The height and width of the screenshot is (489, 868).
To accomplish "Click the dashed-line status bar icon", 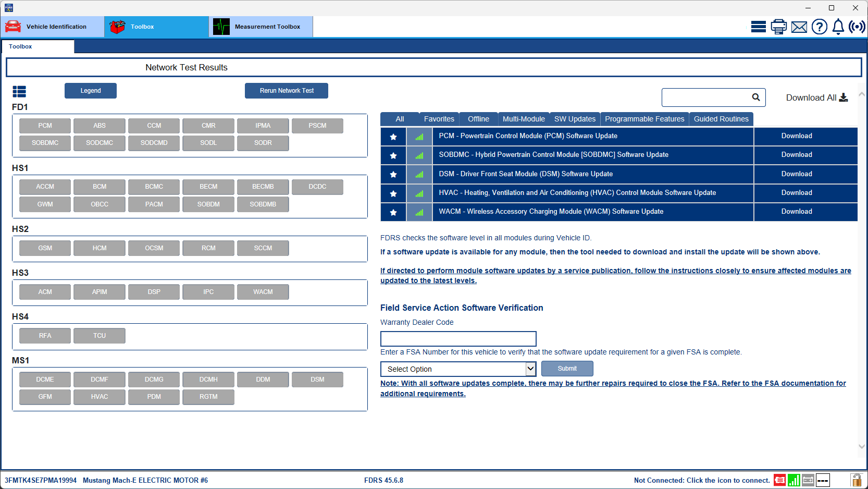I will tap(823, 480).
